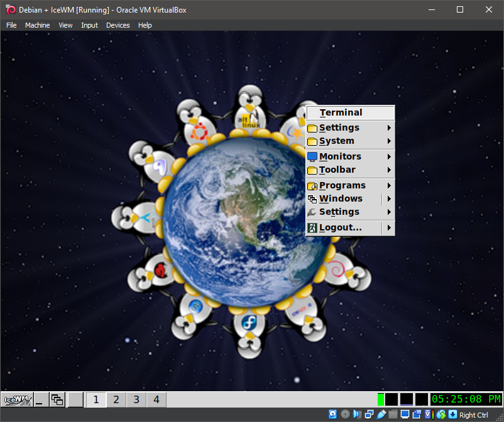Image resolution: width=504 pixels, height=422 pixels.
Task: Switch to workspace 4
Action: point(156,399)
